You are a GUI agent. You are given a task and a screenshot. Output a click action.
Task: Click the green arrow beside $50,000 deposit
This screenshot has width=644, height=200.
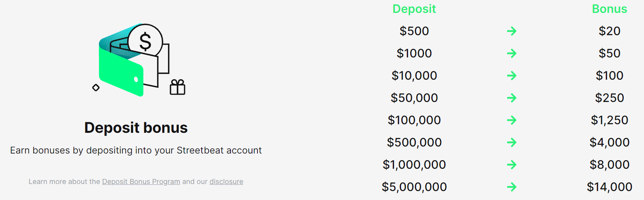tap(512, 98)
